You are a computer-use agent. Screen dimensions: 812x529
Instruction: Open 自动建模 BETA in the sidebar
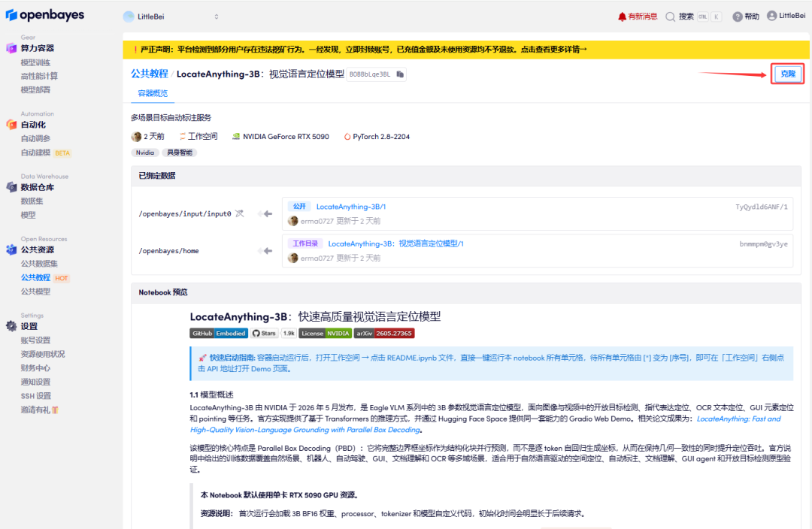coord(46,153)
